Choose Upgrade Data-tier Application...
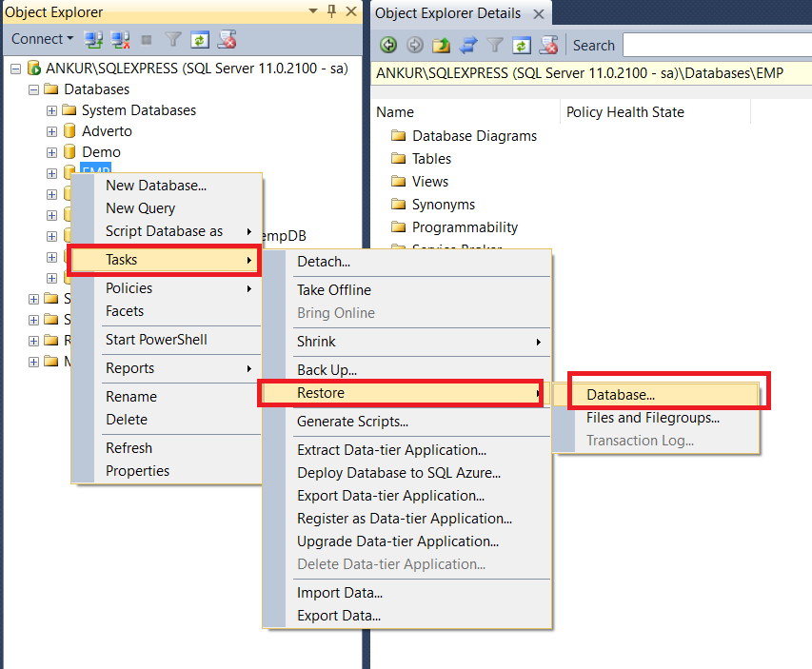 tap(407, 541)
